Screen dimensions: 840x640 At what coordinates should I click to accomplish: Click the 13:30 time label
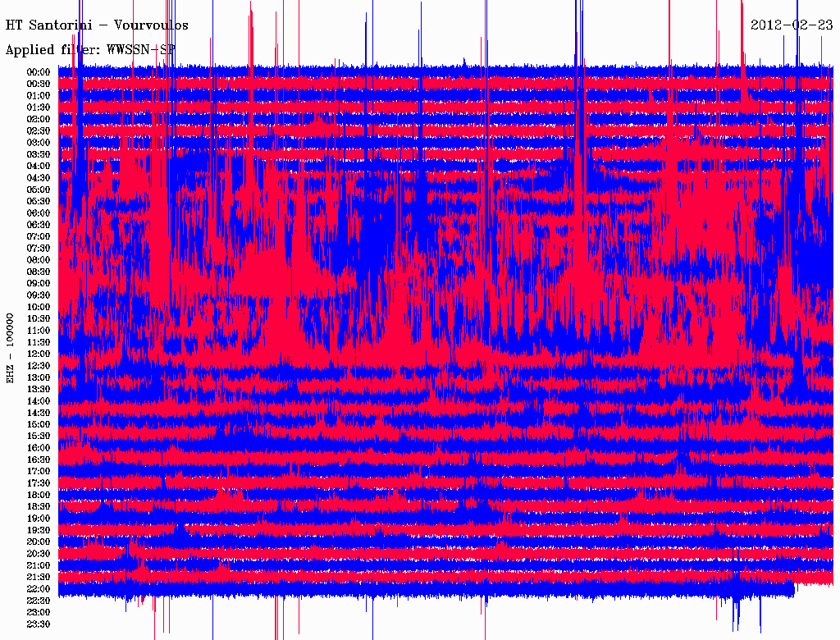click(x=39, y=390)
